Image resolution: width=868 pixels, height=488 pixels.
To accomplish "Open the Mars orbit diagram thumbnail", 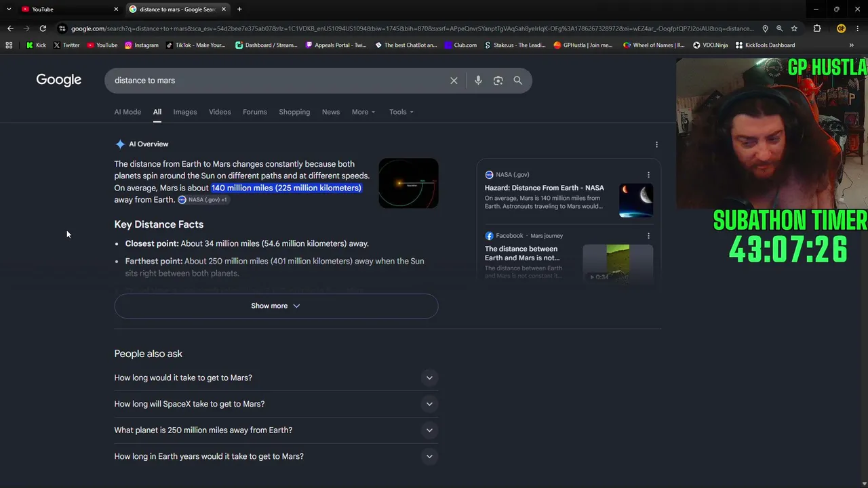I will click(x=408, y=183).
